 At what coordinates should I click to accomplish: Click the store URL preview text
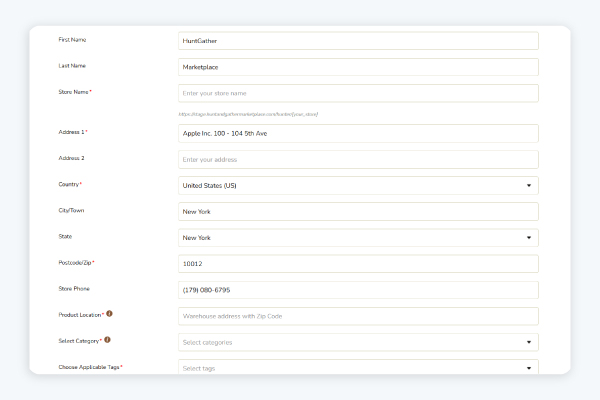coord(248,114)
